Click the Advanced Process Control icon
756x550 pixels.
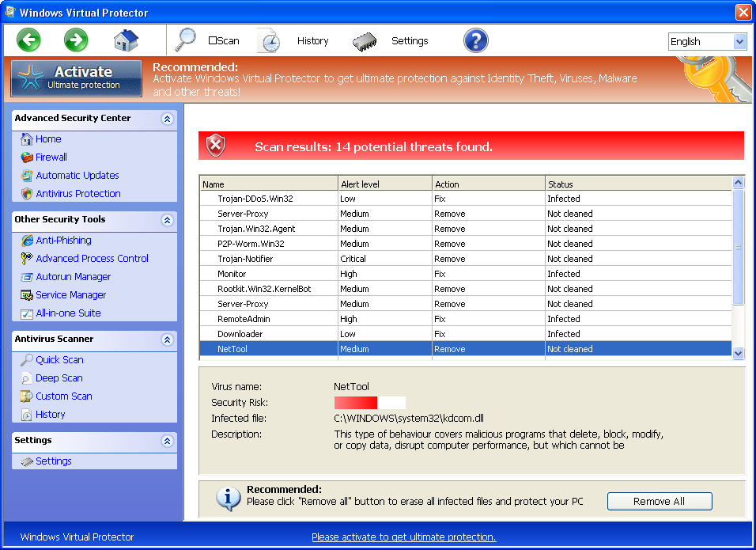tap(27, 259)
